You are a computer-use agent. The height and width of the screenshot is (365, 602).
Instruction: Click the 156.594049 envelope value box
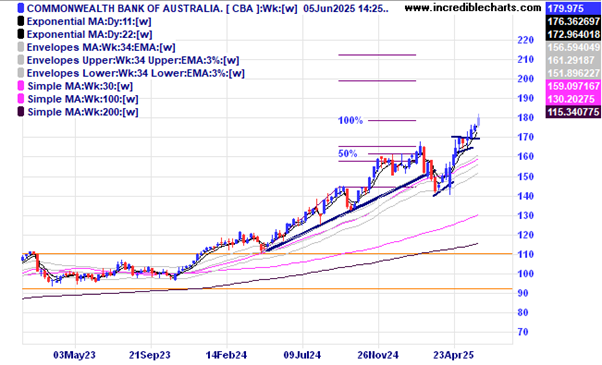[573, 48]
